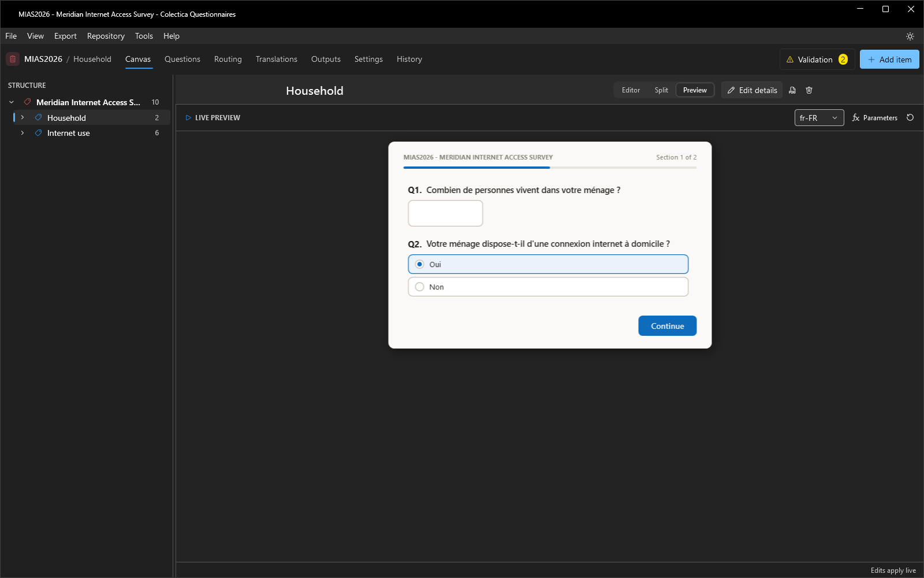The height and width of the screenshot is (578, 924).
Task: Open the Export menu
Action: tap(65, 36)
